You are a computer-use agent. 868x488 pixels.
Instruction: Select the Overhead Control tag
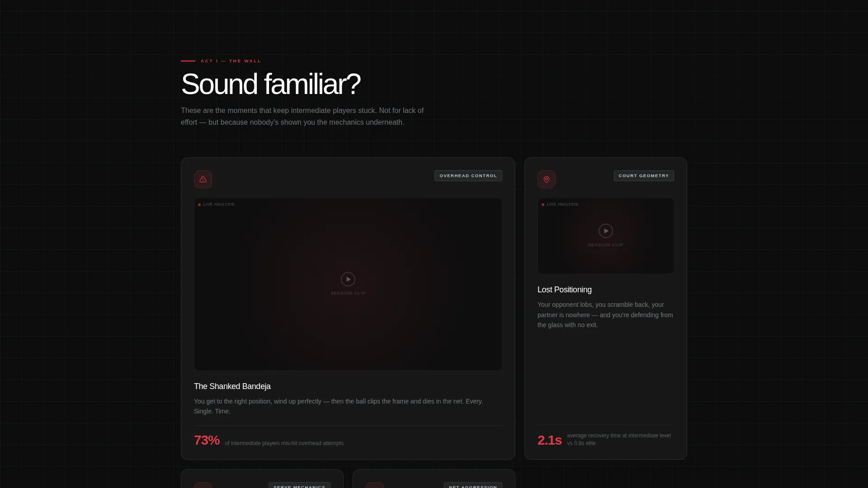coord(468,176)
